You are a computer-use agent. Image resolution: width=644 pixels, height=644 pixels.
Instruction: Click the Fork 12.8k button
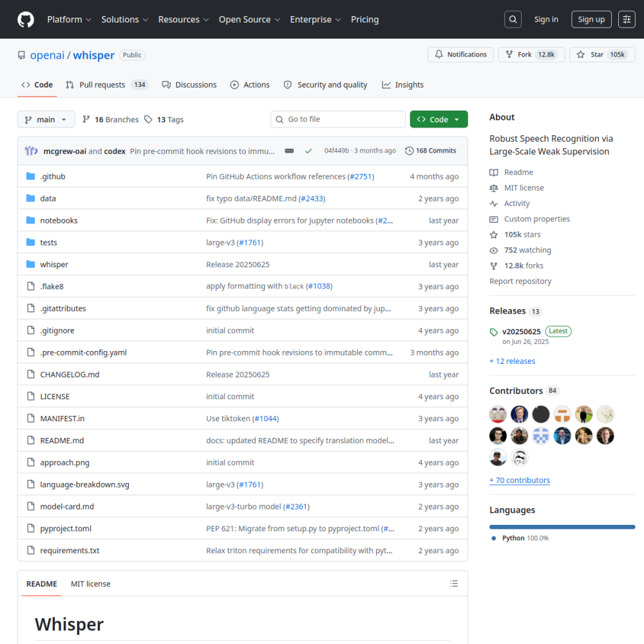coord(531,54)
